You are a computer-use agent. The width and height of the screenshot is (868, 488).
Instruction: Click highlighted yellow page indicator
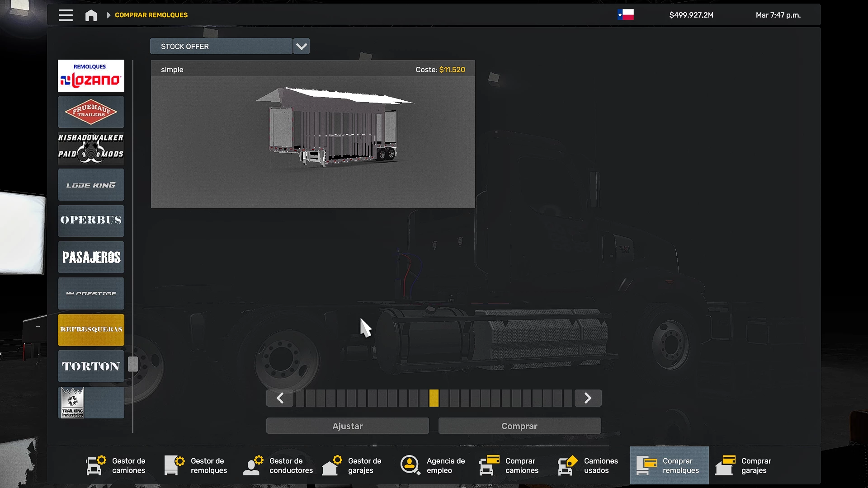tap(434, 398)
